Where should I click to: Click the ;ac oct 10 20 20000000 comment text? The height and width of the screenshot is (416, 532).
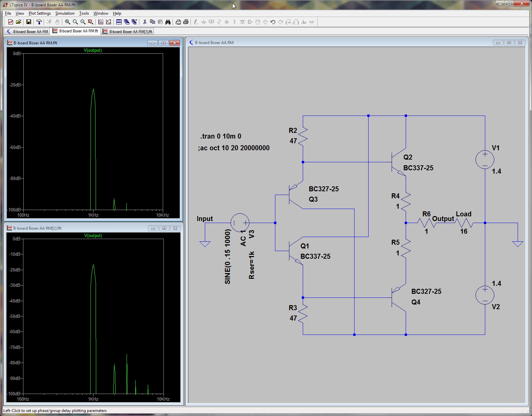(x=234, y=148)
